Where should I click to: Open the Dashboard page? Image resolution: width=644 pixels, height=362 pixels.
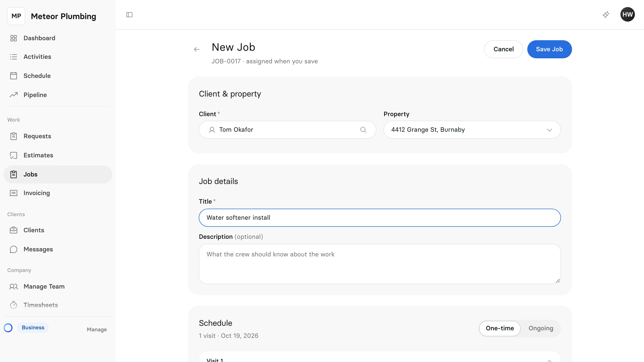pyautogui.click(x=58, y=38)
